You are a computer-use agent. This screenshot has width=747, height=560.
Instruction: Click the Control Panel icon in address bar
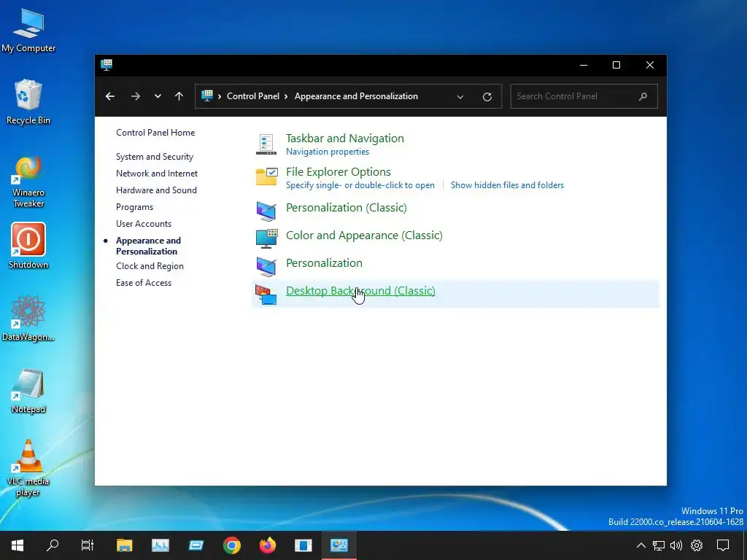point(207,96)
